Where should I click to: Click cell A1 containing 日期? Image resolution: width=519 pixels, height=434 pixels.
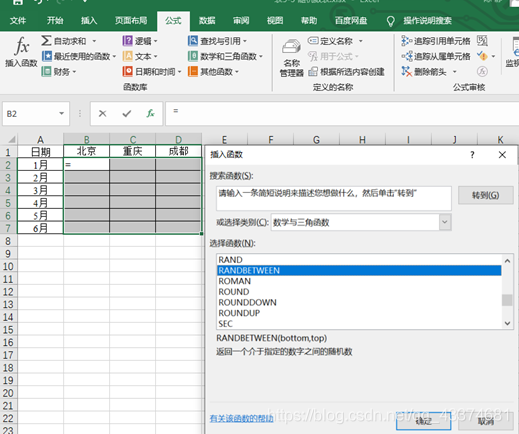coord(40,152)
